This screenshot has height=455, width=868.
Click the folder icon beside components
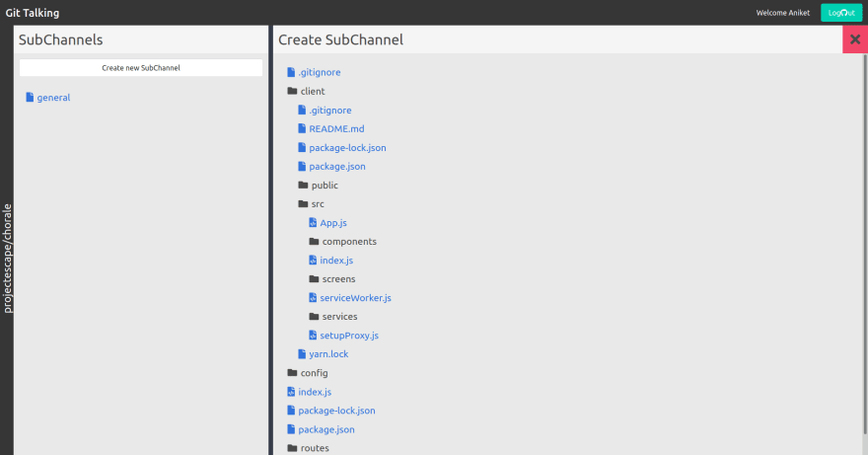[x=314, y=242]
